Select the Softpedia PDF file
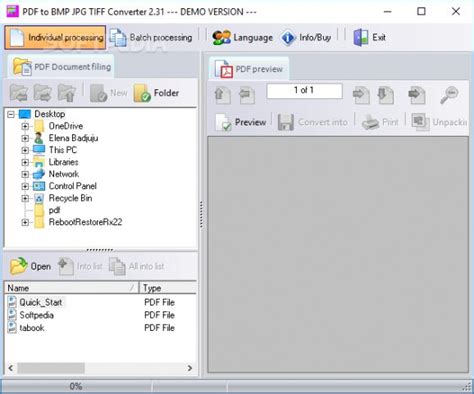Image resolution: width=474 pixels, height=394 pixels. [36, 315]
